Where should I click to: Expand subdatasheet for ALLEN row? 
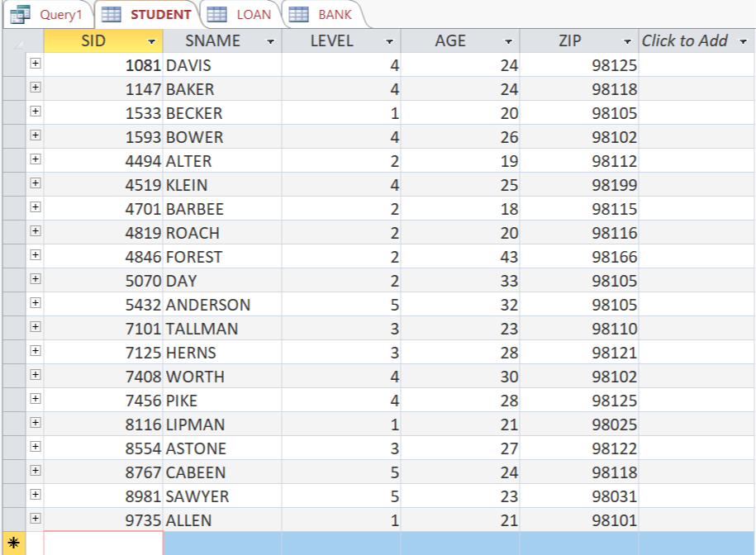pyautogui.click(x=36, y=519)
